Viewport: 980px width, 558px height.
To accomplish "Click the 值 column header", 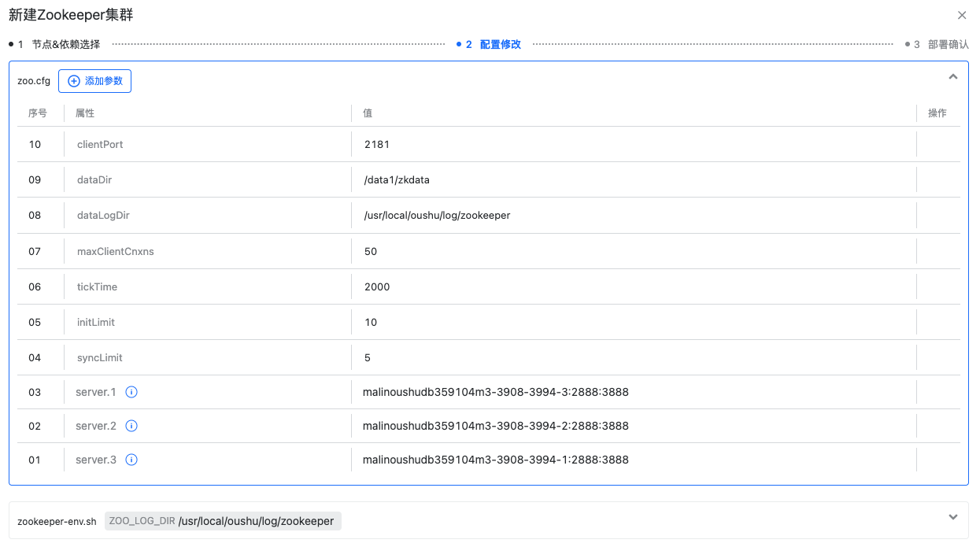I will pos(368,113).
